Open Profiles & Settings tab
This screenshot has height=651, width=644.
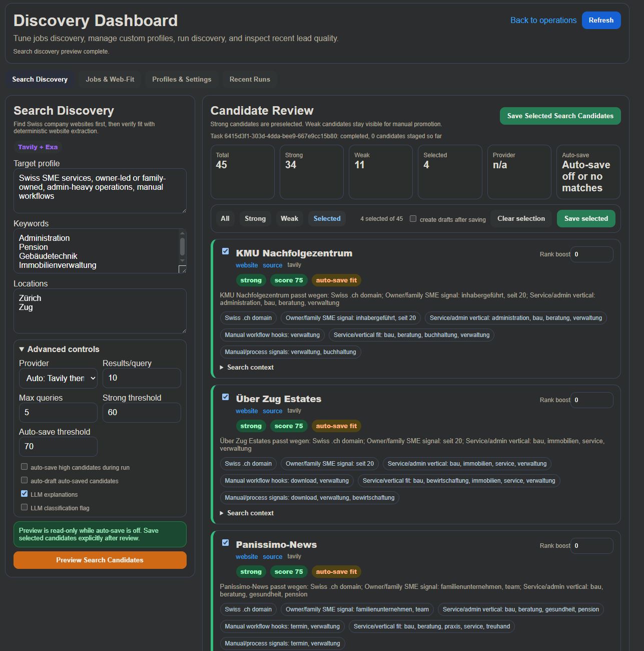(x=182, y=79)
